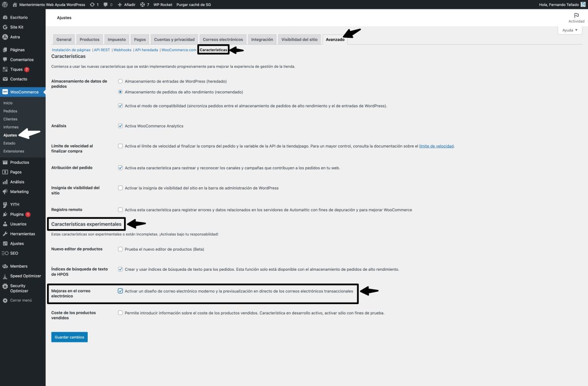The image size is (588, 386).
Task: Click the Guardar cambios button
Action: 69,337
